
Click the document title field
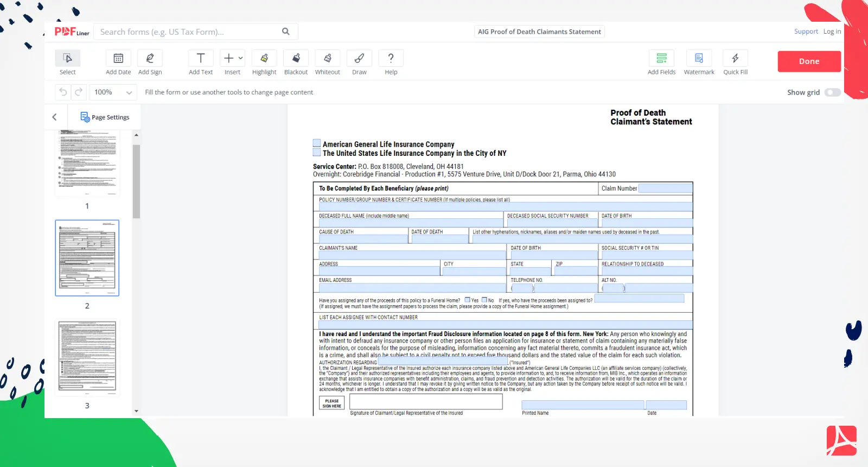coord(539,31)
